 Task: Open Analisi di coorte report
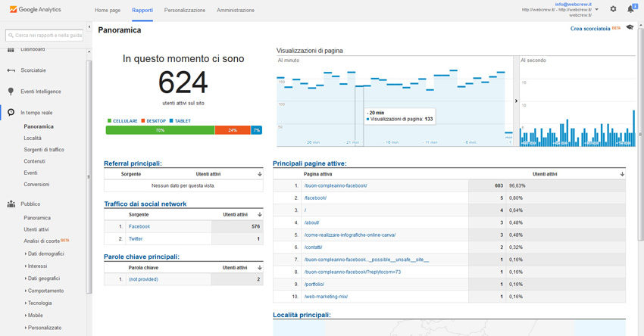42,241
